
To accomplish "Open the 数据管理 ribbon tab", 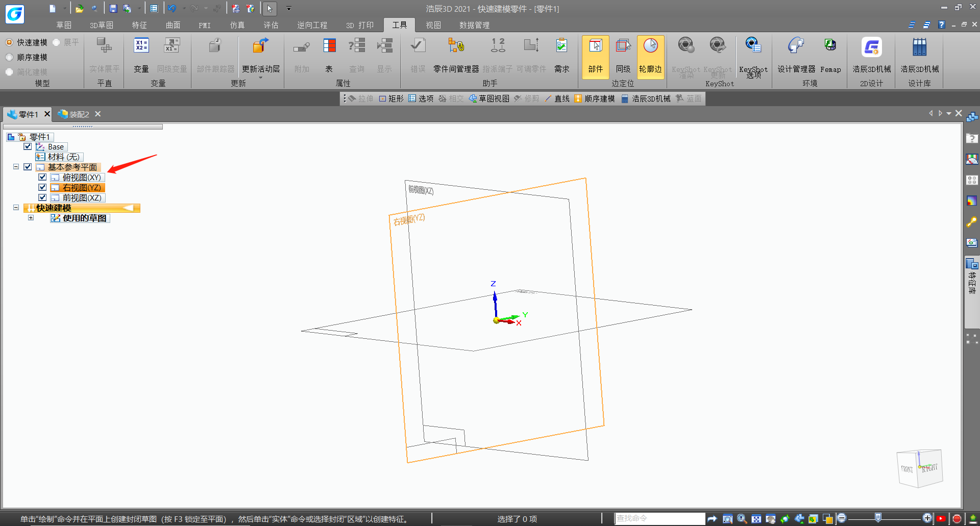I will click(474, 25).
